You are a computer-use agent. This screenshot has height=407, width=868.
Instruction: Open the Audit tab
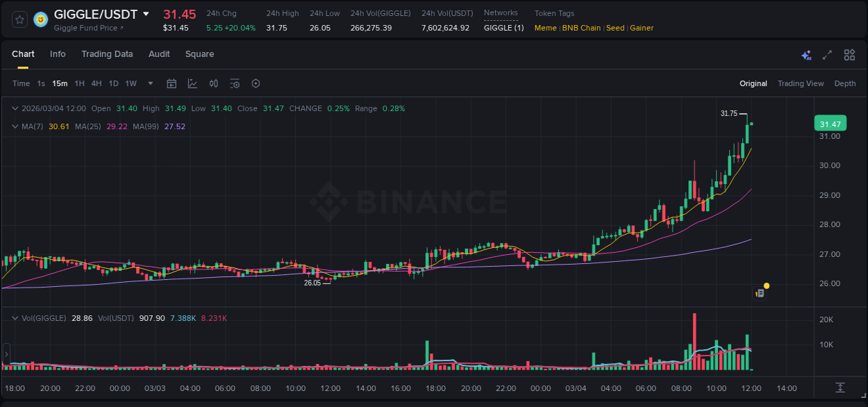(159, 54)
